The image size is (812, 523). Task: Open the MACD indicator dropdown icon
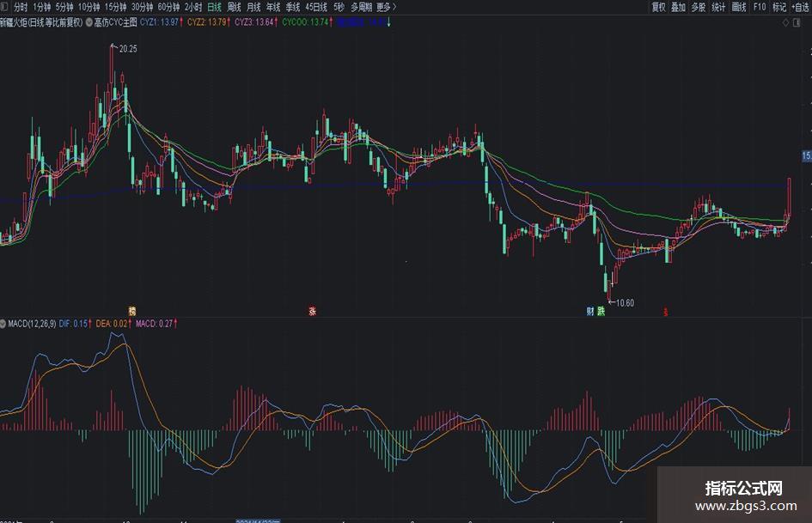[3, 324]
